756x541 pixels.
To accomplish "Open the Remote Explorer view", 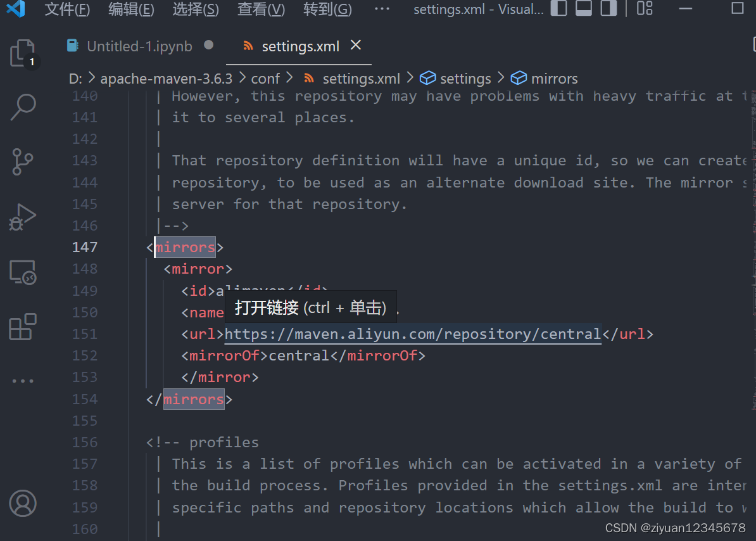I will click(x=23, y=272).
